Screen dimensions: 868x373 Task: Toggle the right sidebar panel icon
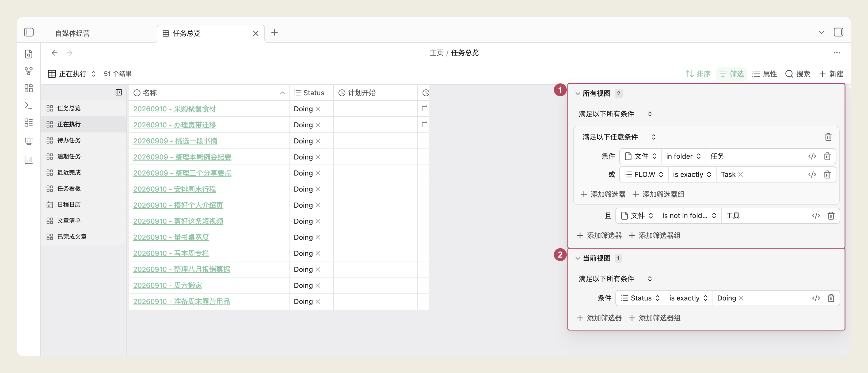click(x=838, y=32)
